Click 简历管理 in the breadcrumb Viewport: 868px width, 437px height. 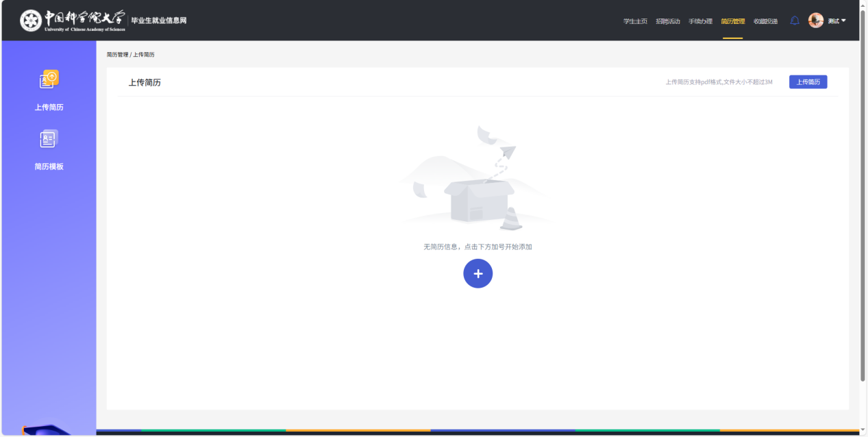pos(117,55)
